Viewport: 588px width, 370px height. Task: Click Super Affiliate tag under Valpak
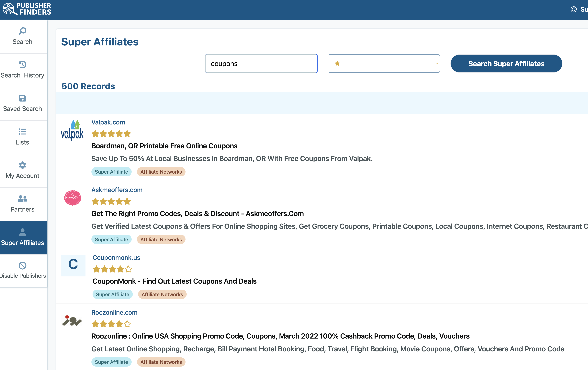(111, 172)
